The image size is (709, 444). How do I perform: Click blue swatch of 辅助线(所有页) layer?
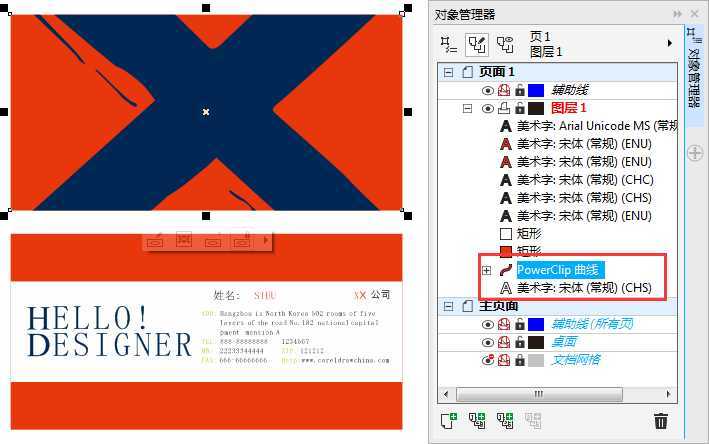pos(536,324)
